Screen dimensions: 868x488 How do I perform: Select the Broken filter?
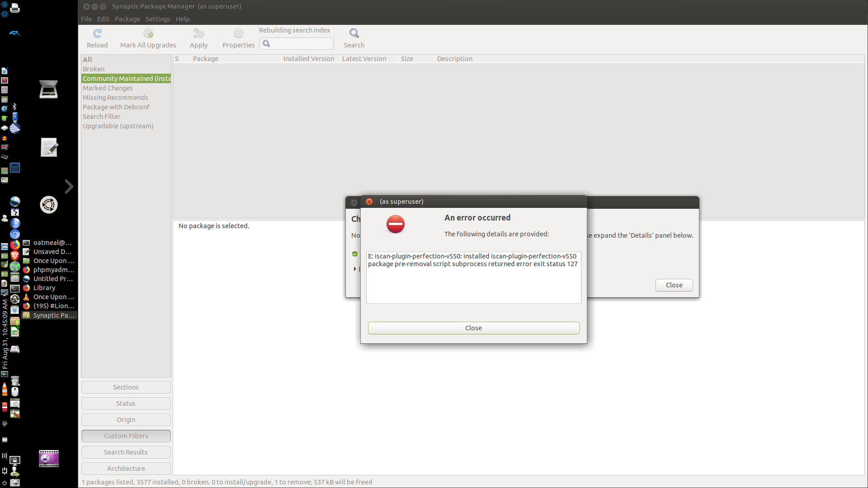tap(126, 69)
